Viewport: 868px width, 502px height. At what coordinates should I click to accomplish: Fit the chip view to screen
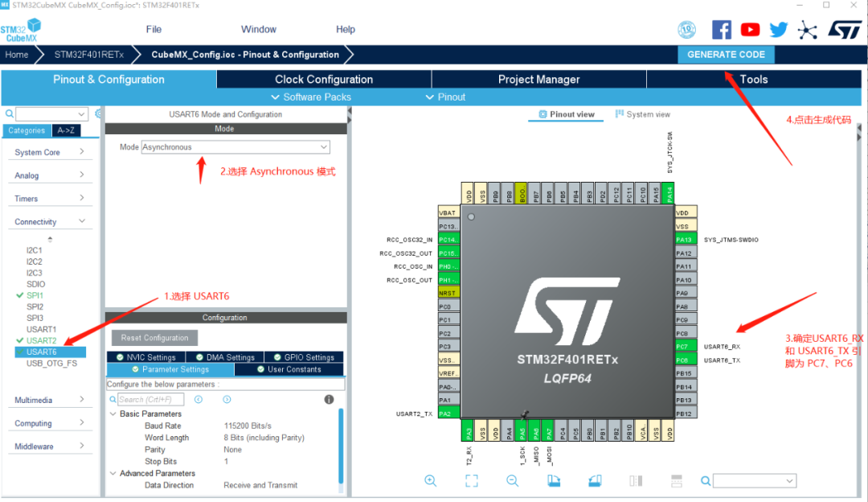(471, 481)
